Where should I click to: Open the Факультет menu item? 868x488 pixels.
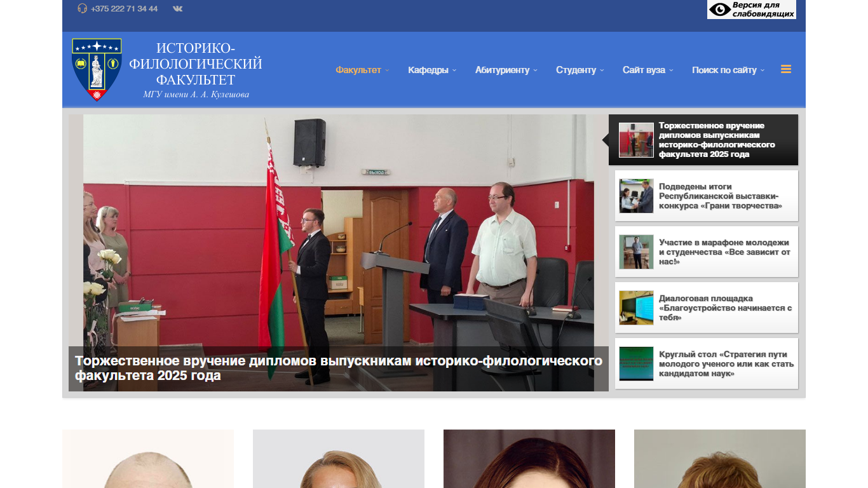pos(358,70)
